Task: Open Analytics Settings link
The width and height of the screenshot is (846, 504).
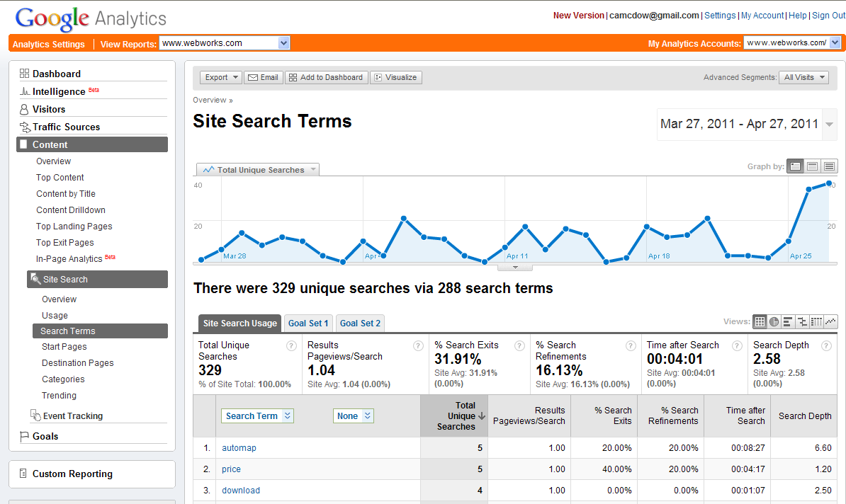Action: coord(49,44)
